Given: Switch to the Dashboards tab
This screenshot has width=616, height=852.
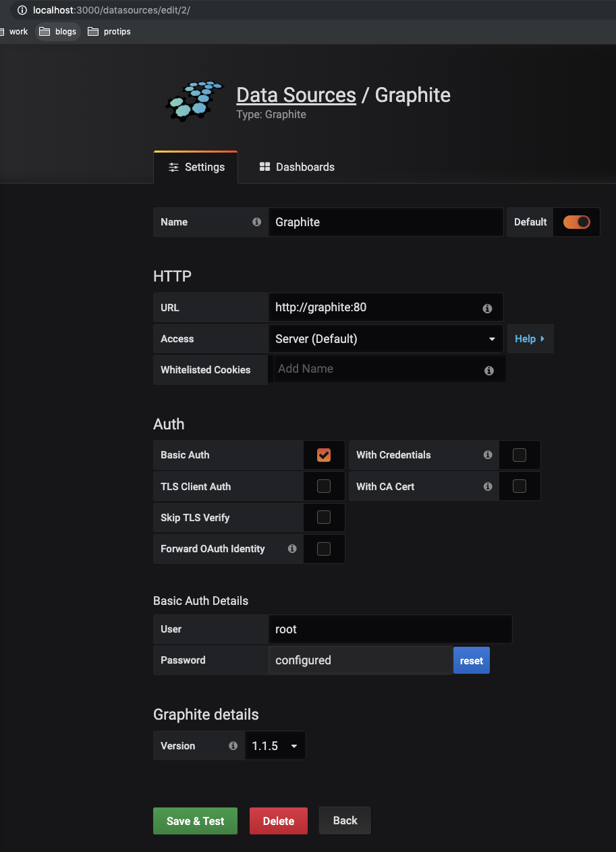Looking at the screenshot, I should click(x=297, y=167).
